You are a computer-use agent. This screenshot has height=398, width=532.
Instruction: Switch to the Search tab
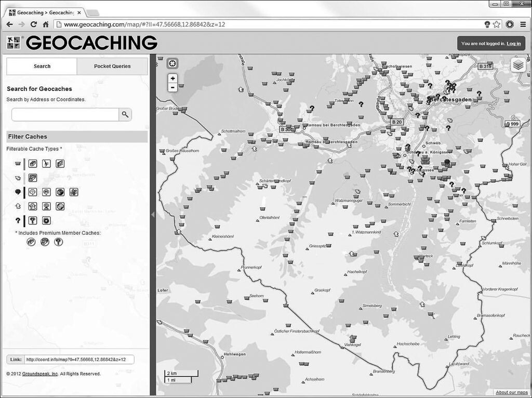coord(42,66)
